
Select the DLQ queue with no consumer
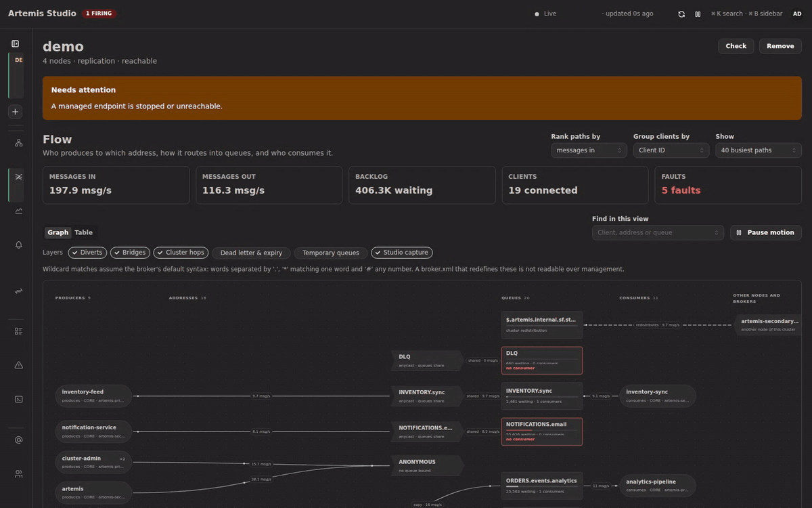542,360
